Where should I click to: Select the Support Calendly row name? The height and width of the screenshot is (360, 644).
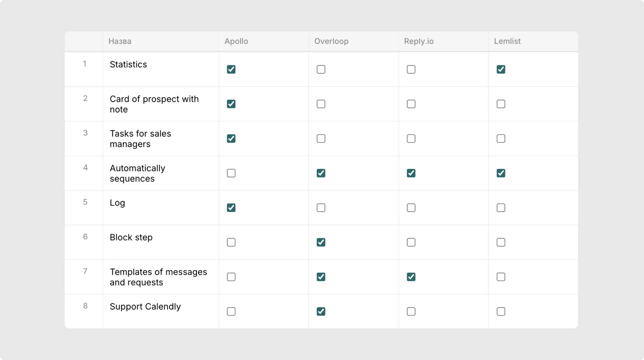[145, 307]
